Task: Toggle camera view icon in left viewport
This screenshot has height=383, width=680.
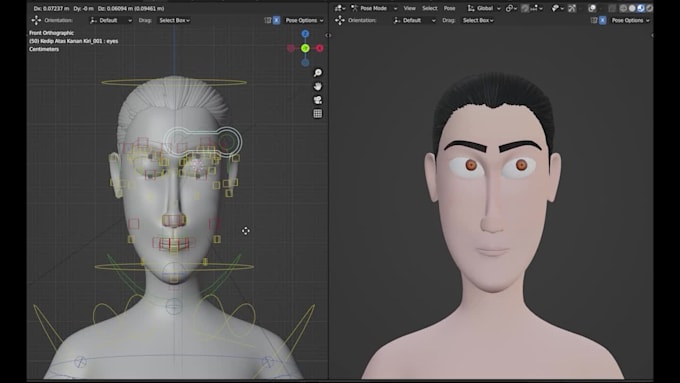Action: click(317, 100)
